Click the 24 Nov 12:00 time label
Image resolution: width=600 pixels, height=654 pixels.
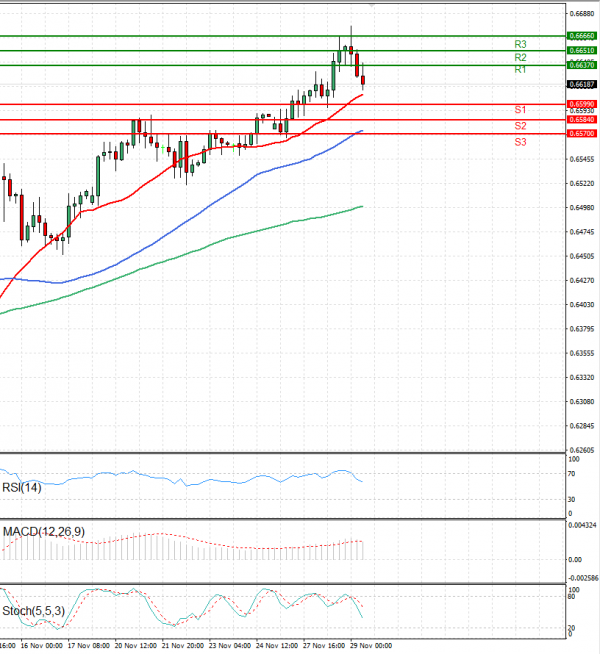pyautogui.click(x=277, y=646)
